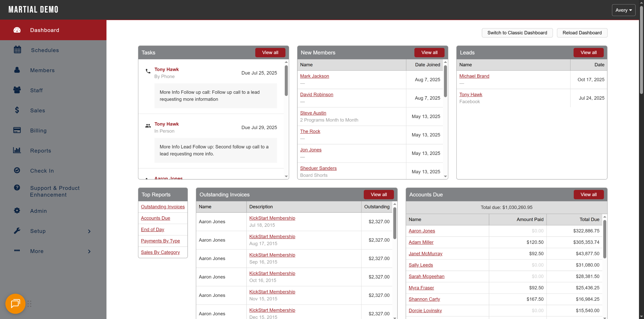Click Switch to Classic Dashboard button
The height and width of the screenshot is (319, 644).
[517, 33]
